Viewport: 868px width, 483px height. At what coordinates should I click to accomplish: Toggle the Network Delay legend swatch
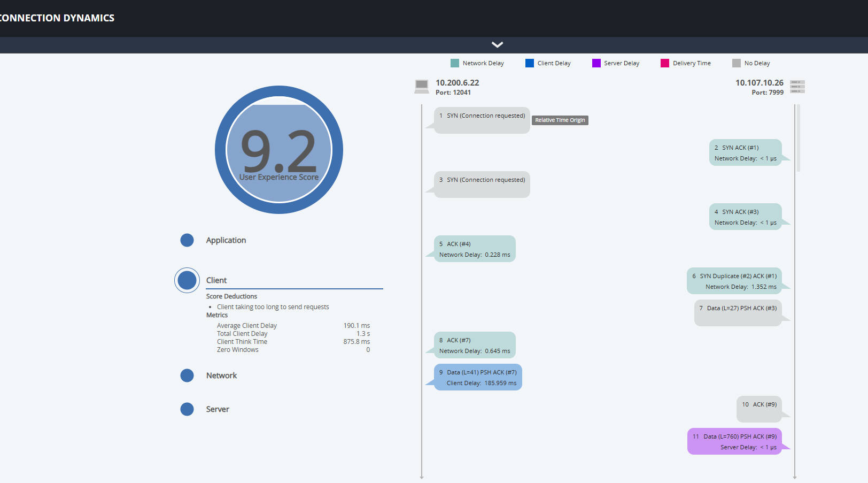(455, 63)
